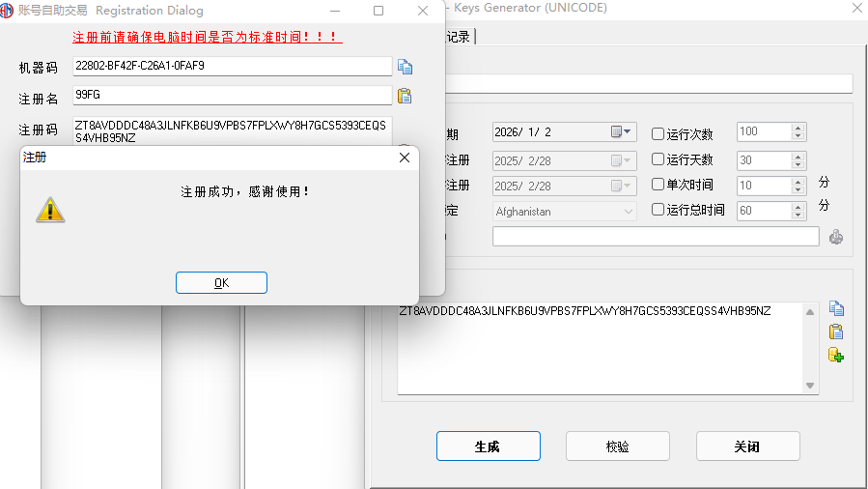This screenshot has width=868, height=489.
Task: Increase the 运行天数 value 30 spinner
Action: tap(798, 157)
